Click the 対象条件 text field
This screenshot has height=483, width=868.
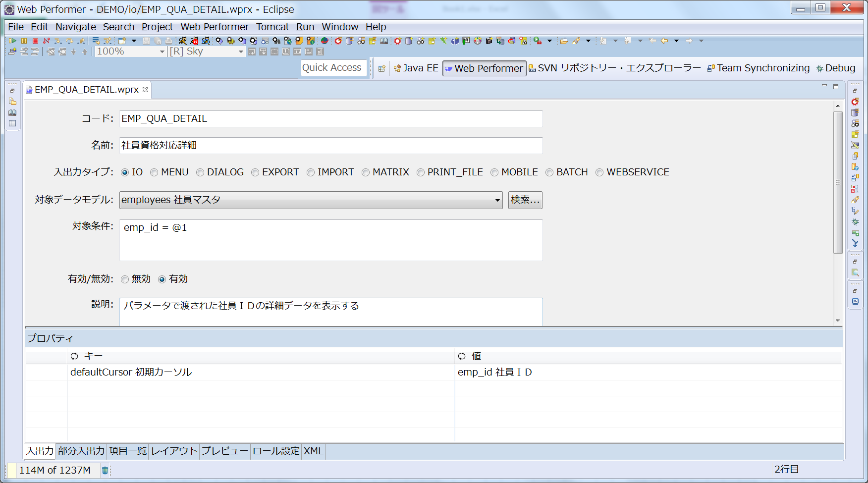[330, 240]
